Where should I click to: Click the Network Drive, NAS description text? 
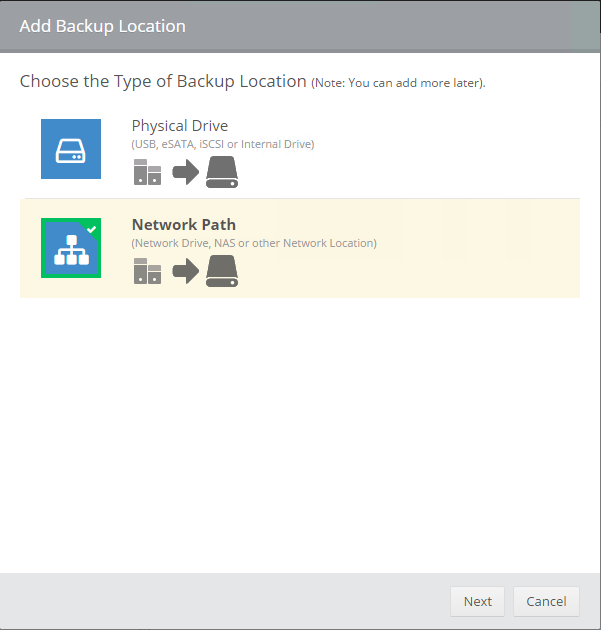point(254,243)
